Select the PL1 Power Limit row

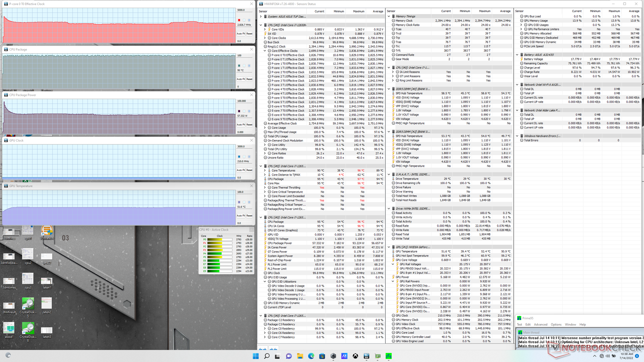(x=321, y=264)
